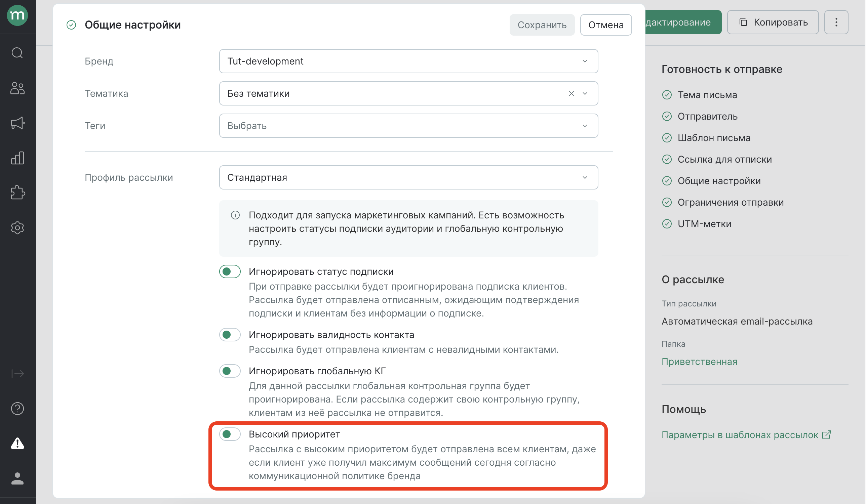
Task: Click the UTM-метки readiness text
Action: 705,224
